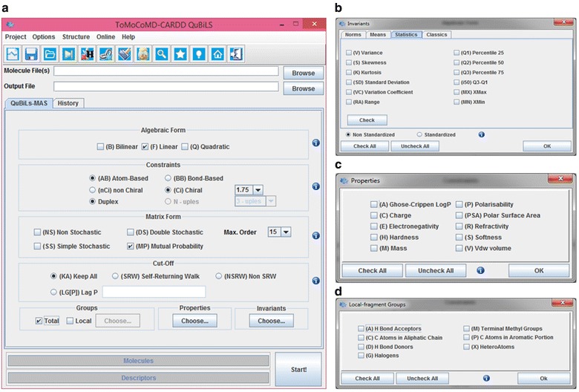Screen dimensions: 579x392
Task: Click info icon in Invariants dialog
Action: pyautogui.click(x=482, y=134)
